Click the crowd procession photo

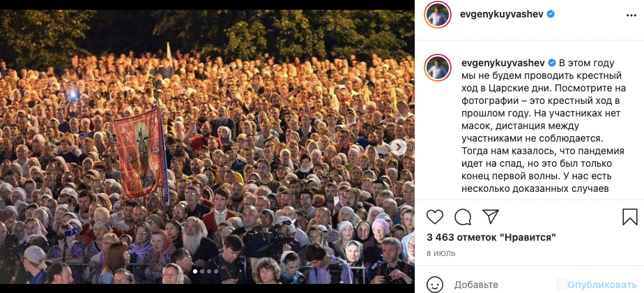(x=207, y=147)
